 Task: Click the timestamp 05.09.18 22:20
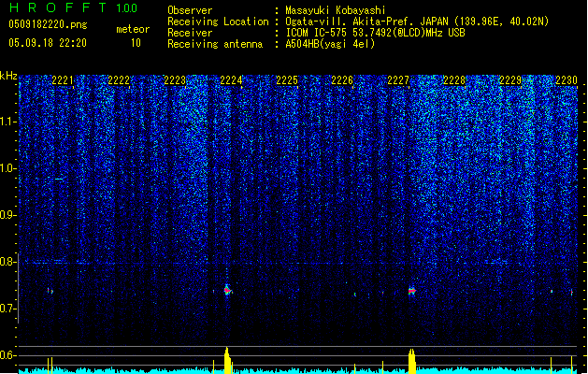(48, 43)
